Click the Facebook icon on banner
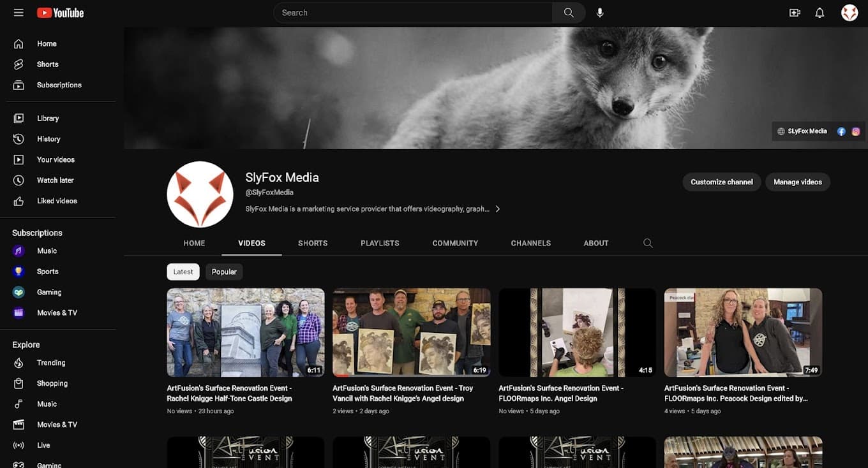The height and width of the screenshot is (468, 868). coord(841,131)
